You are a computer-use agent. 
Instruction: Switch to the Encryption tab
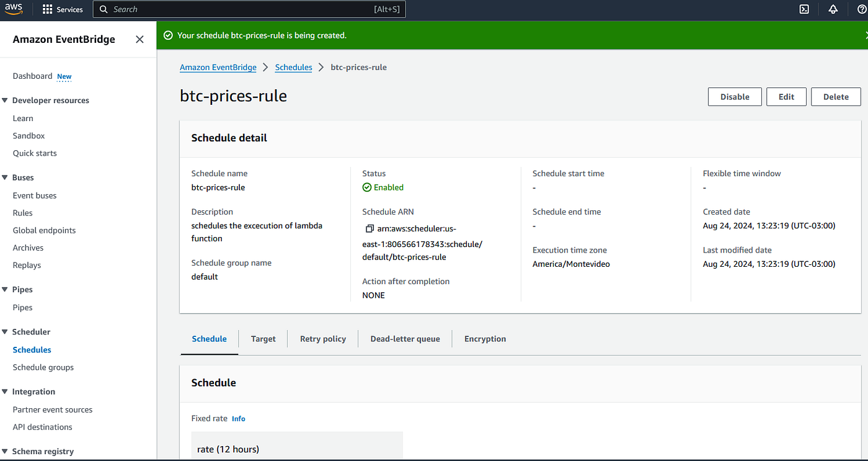pyautogui.click(x=485, y=339)
